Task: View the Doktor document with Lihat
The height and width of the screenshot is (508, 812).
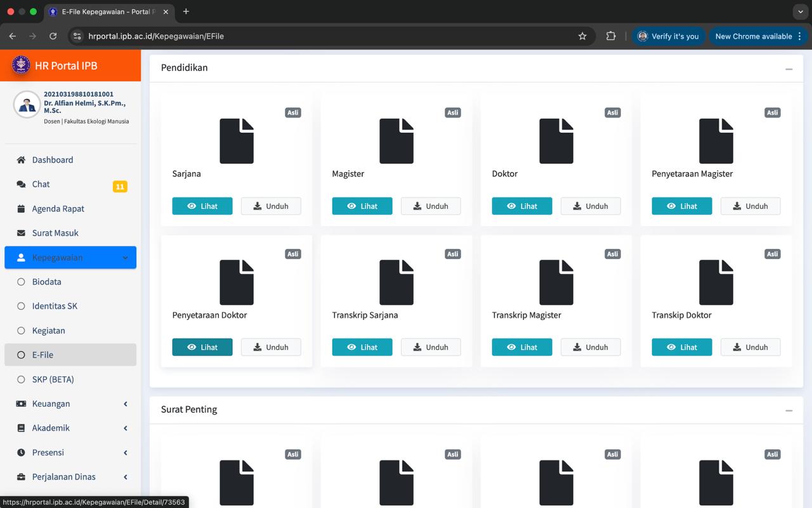Action: point(522,206)
